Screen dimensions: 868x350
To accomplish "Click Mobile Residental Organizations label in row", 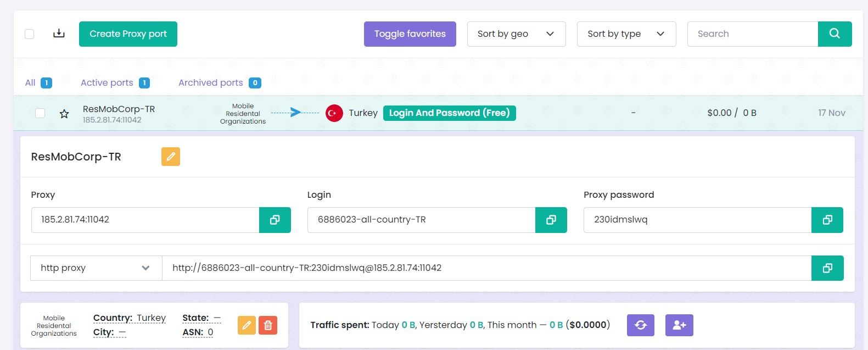I will tap(243, 114).
